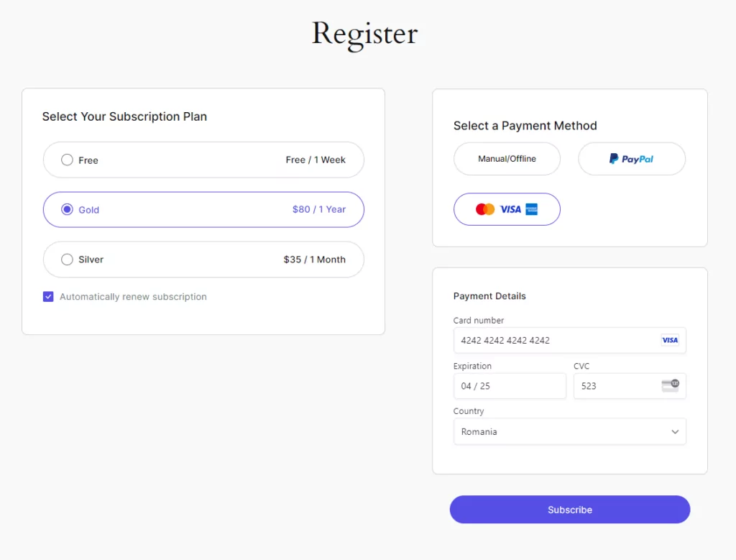Click the CVC card hint icon
The width and height of the screenshot is (736, 560).
671,386
